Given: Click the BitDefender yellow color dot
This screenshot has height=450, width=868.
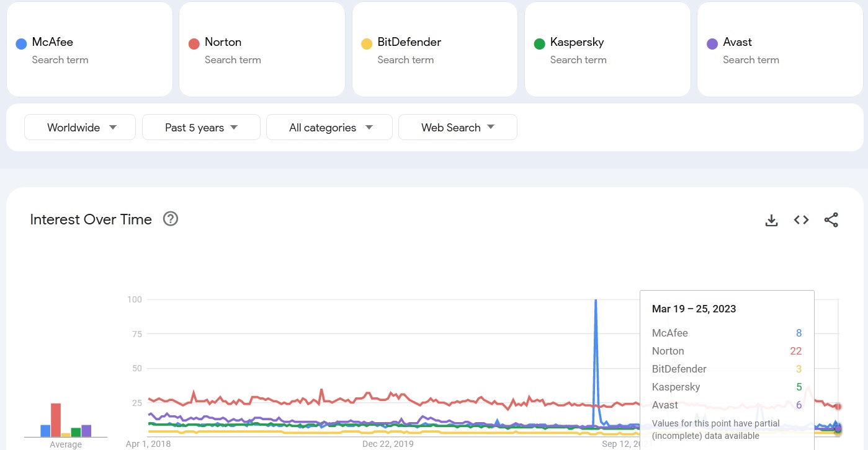Looking at the screenshot, I should click(367, 44).
